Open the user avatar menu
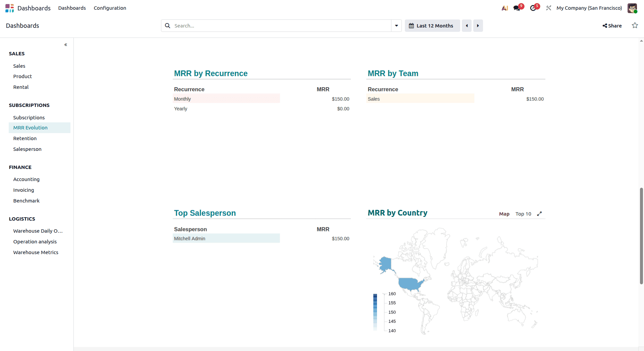Viewport: 644px width, 351px height. click(x=632, y=8)
